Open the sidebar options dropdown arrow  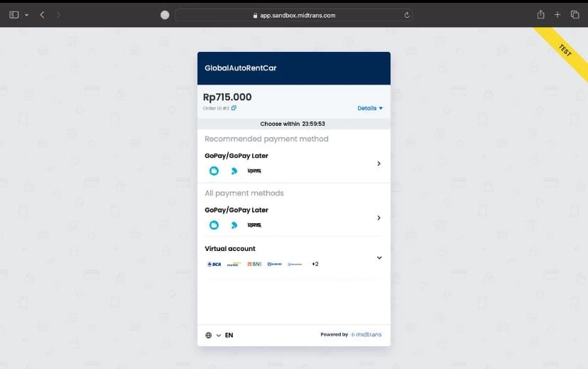[x=26, y=15]
